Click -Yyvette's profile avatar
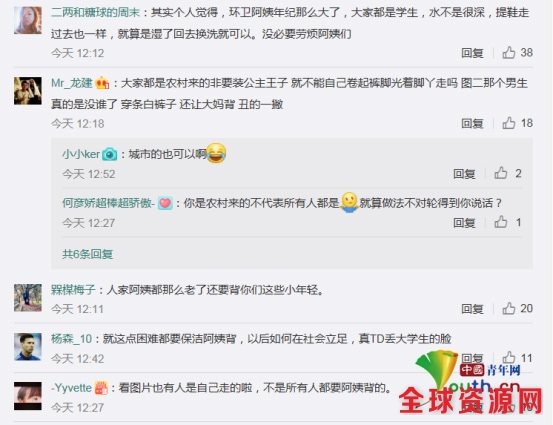553x425 pixels. (28, 396)
